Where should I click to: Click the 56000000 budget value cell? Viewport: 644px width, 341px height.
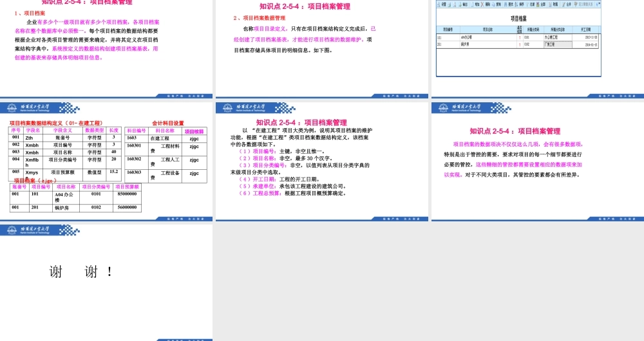(127, 208)
